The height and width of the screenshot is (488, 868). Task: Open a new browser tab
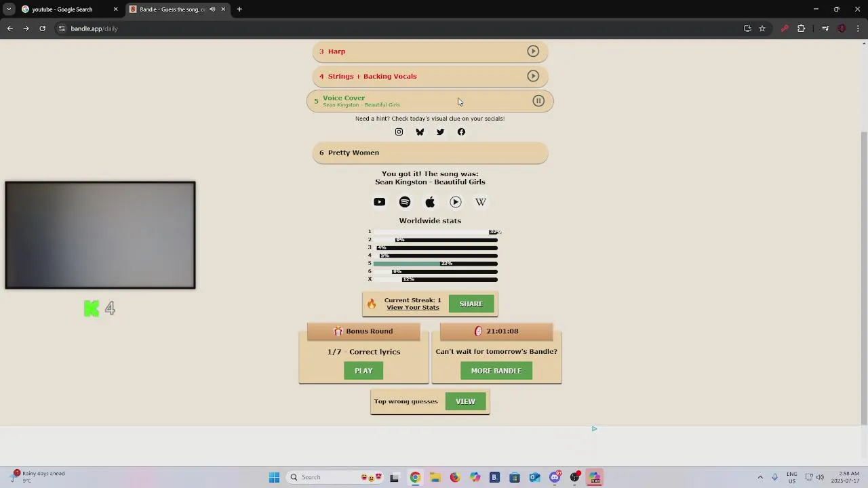click(x=239, y=9)
